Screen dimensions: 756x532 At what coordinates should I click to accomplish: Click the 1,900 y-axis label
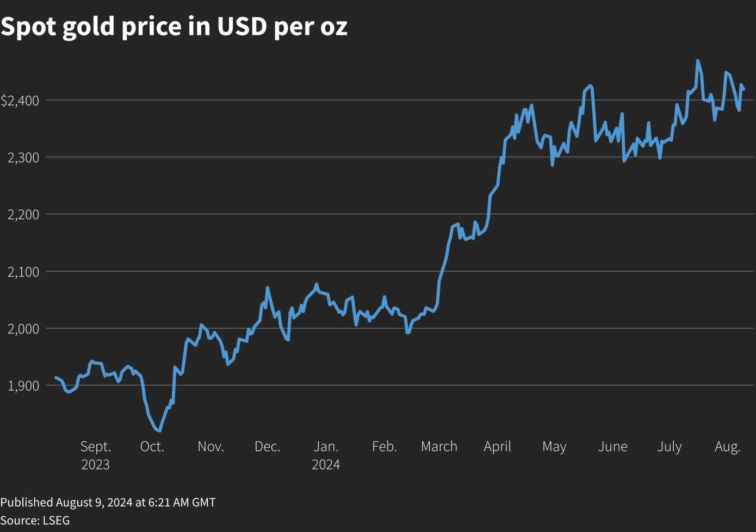click(23, 386)
